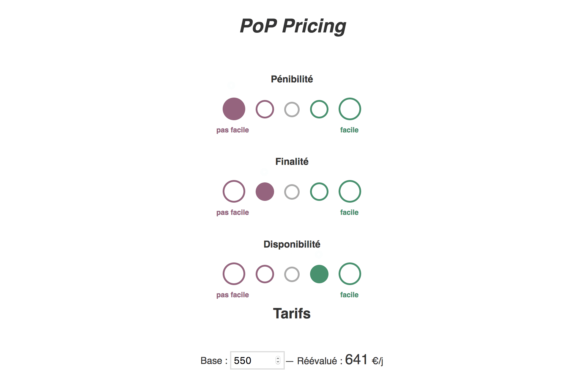This screenshot has height=391, width=588.
Task: Click the 'facile' label under Disponibilité
Action: [x=349, y=295]
